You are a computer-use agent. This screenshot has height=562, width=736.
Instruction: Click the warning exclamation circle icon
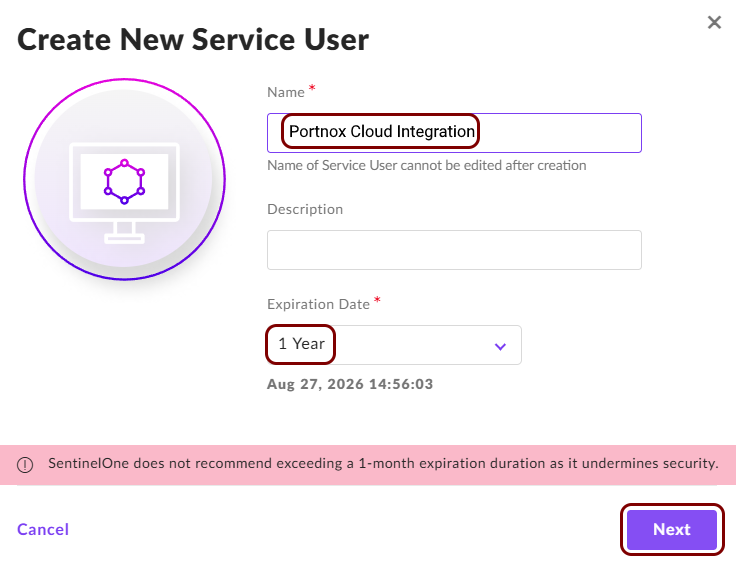pos(25,465)
